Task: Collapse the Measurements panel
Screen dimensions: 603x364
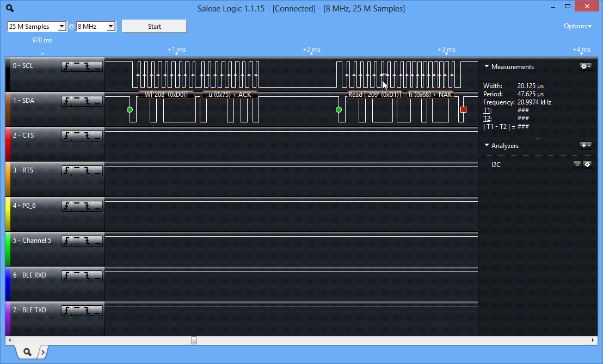Action: pos(487,66)
